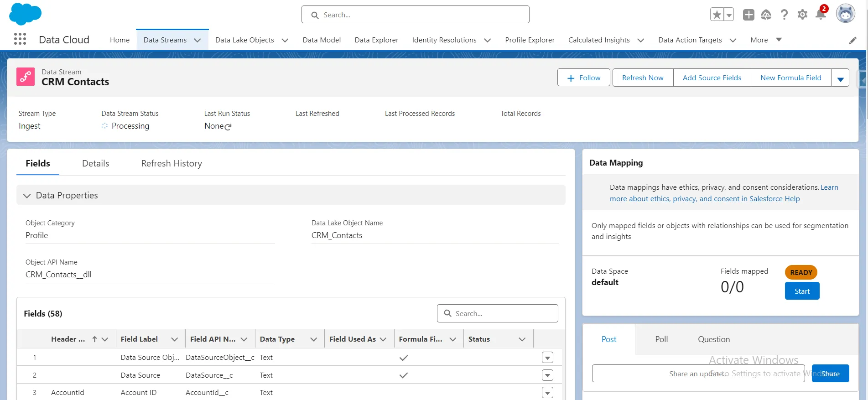Viewport: 868px width, 400px height.
Task: Refresh the Last Run Status icon
Action: [228, 127]
